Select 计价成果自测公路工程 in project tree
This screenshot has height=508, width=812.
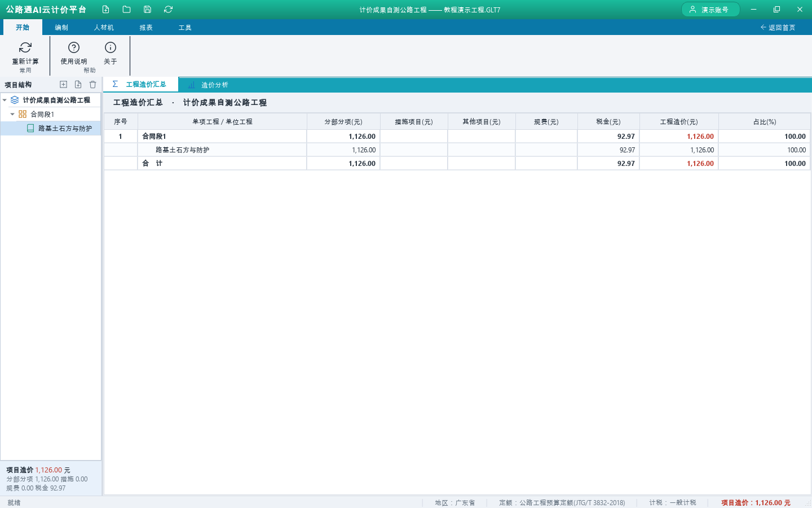point(56,100)
